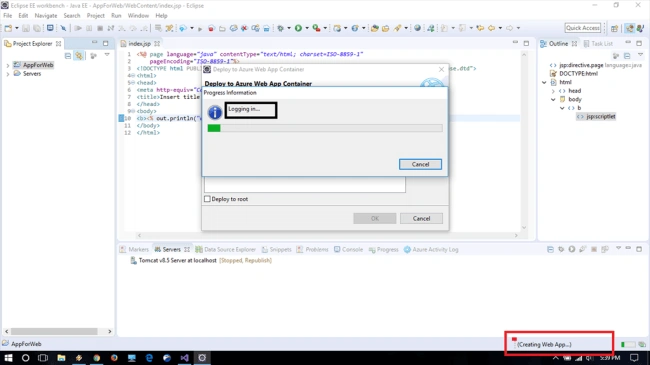This screenshot has width=650, height=365.
Task: Open the Run button dropdown arrow
Action: [307, 28]
